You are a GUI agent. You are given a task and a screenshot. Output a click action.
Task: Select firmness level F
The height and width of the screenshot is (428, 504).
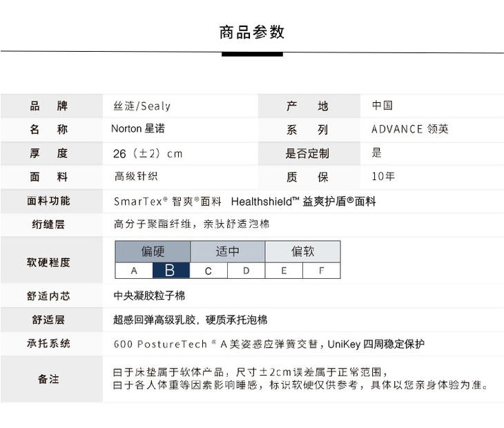[x=321, y=271]
